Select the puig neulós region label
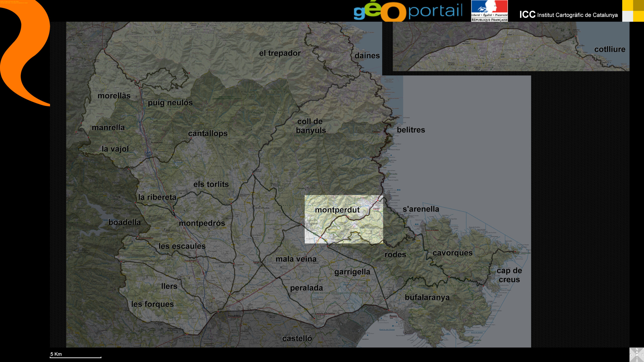Screen dimensions: 644x362 click(x=170, y=103)
